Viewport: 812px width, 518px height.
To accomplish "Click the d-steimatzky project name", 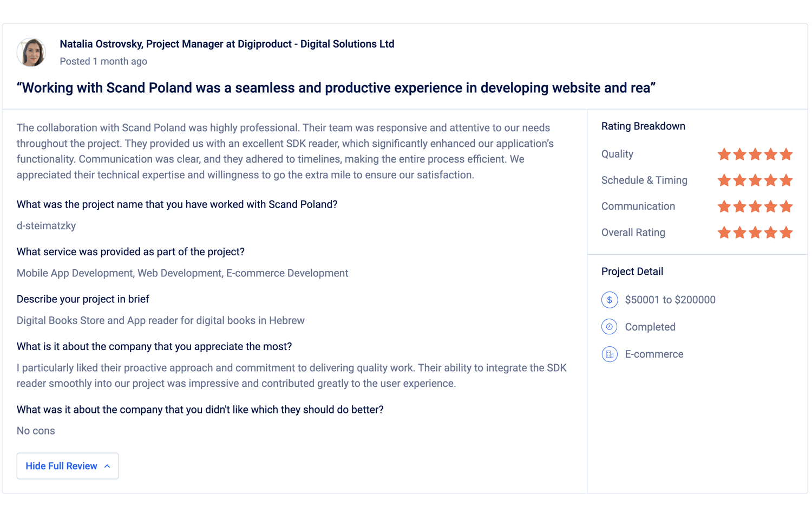I will [46, 226].
